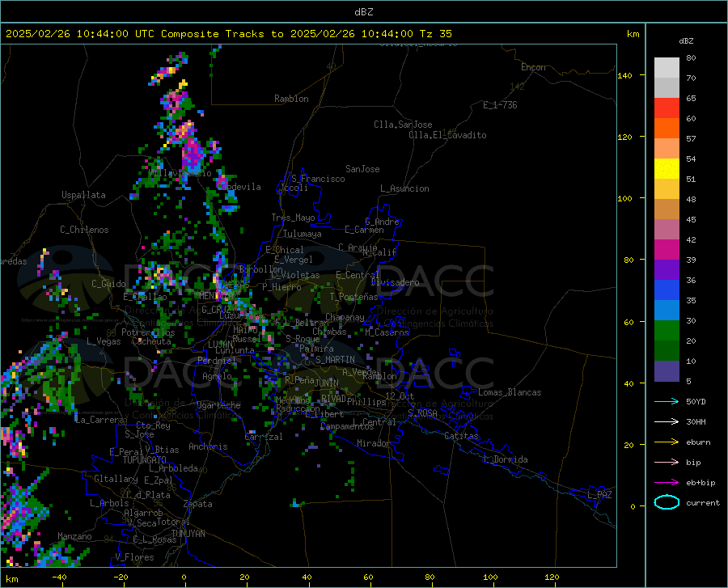The width and height of the screenshot is (728, 588).
Task: Click the TUPUNGATO map label
Action: 145,460
